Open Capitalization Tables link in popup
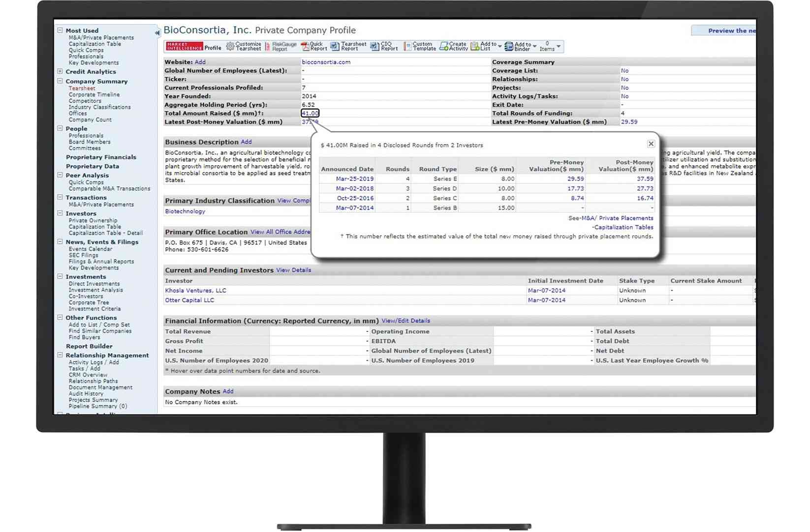Screen dimensions: 810x532 (x=624, y=227)
